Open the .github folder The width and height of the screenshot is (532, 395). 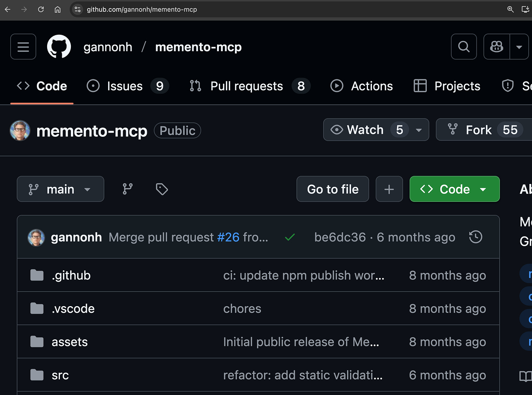click(x=71, y=275)
